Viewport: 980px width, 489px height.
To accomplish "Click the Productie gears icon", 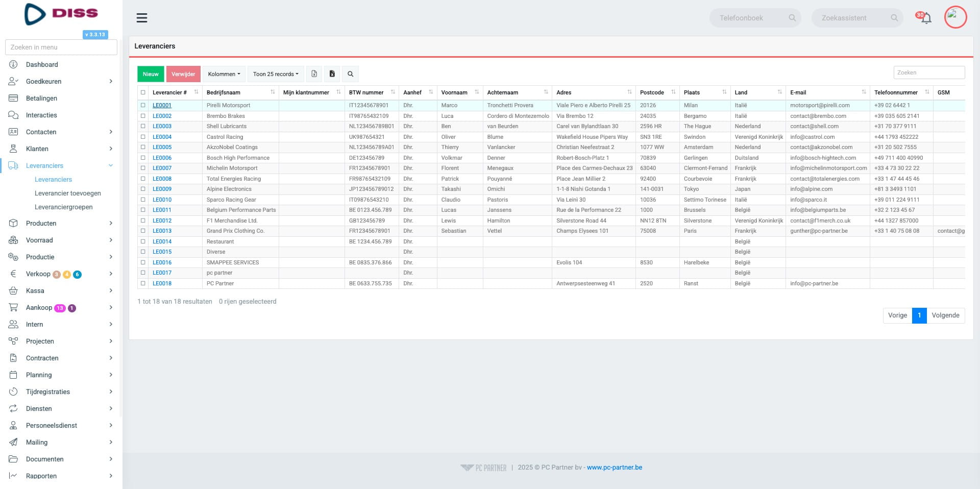I will 13,257.
